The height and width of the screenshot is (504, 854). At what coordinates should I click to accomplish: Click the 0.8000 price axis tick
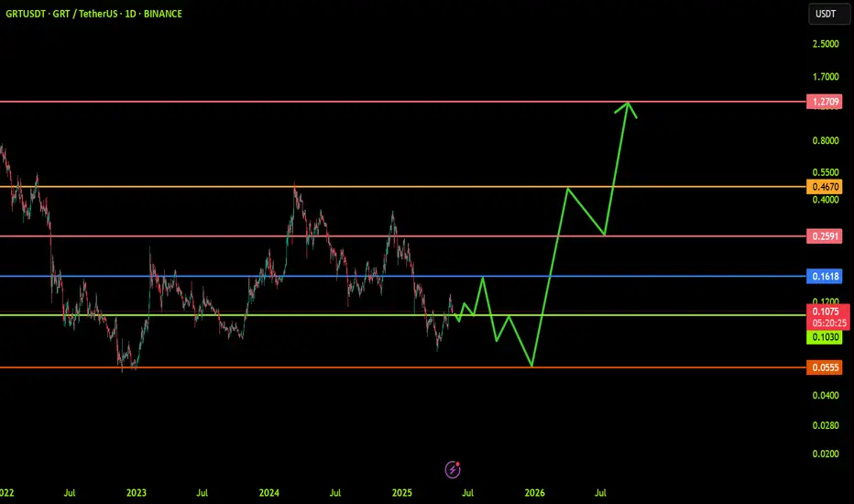826,140
